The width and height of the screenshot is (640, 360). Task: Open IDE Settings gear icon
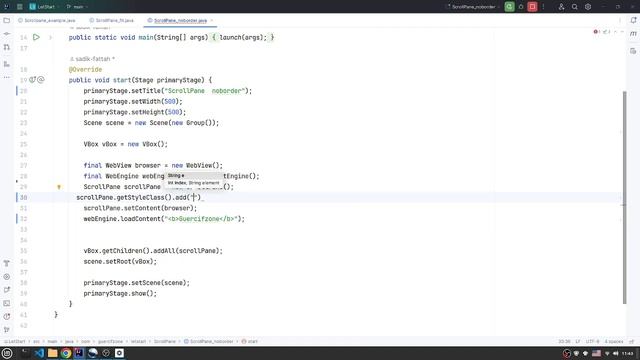(x=588, y=7)
